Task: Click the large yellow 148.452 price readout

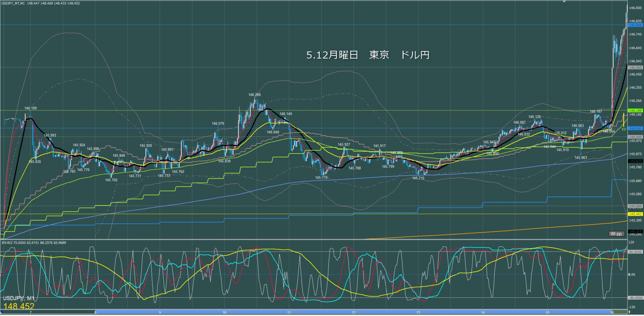Action: point(19,306)
